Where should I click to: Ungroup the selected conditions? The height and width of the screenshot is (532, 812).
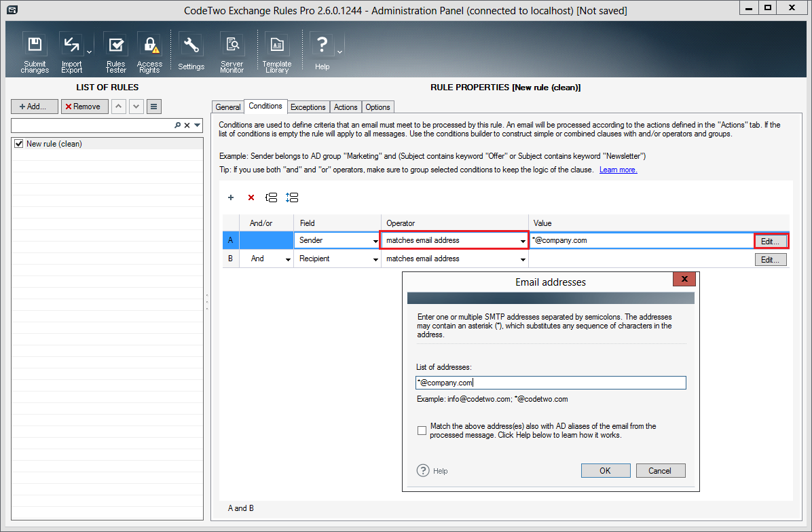tap(292, 197)
